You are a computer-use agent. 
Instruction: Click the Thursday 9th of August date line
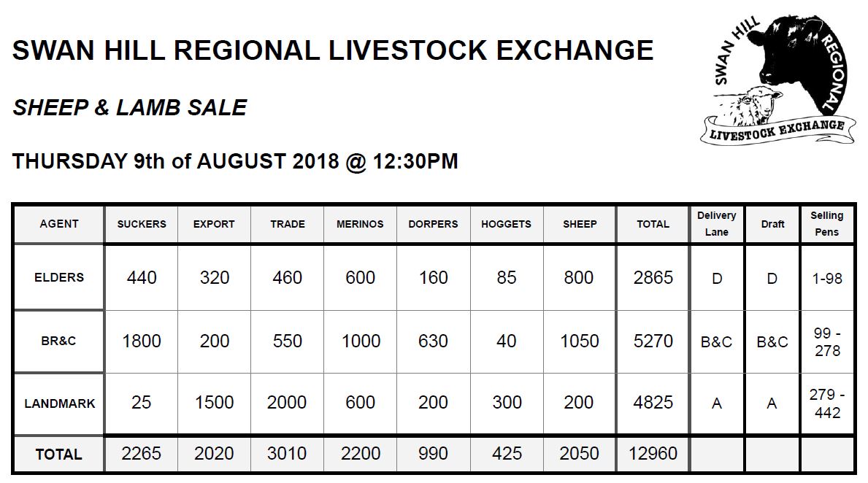[235, 161]
